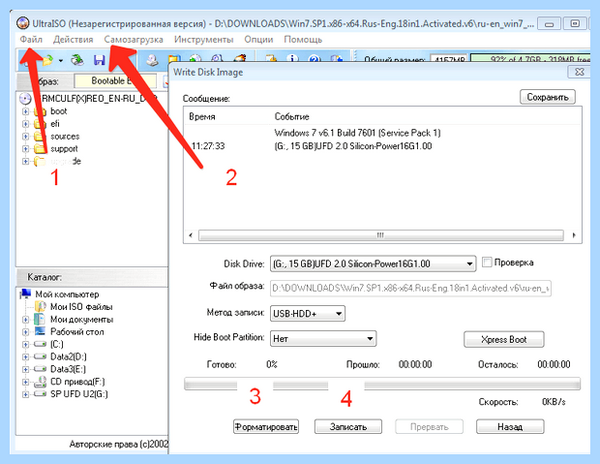The width and height of the screenshot is (600, 464).
Task: Expand the boot folder node
Action: pyautogui.click(x=25, y=111)
